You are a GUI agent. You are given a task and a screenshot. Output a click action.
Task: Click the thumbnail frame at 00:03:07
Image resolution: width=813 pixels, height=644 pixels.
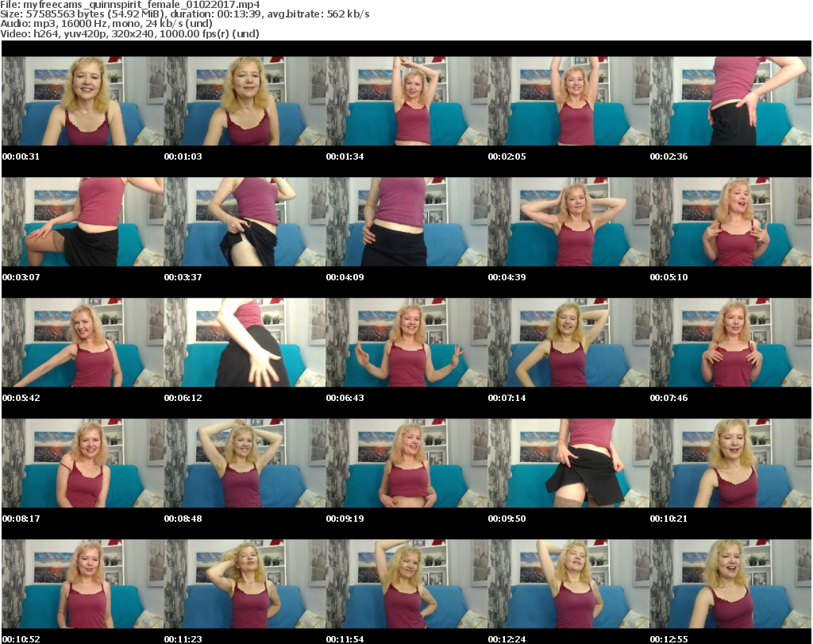(x=83, y=222)
